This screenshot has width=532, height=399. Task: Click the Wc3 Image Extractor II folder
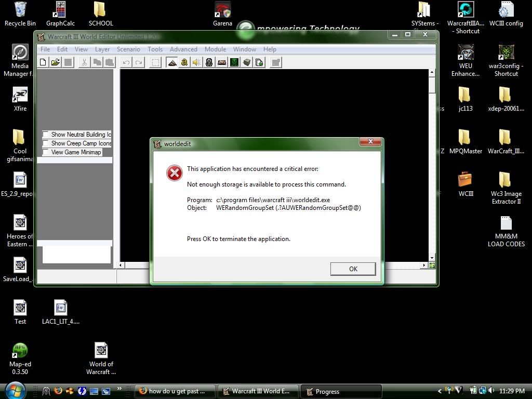(506, 188)
